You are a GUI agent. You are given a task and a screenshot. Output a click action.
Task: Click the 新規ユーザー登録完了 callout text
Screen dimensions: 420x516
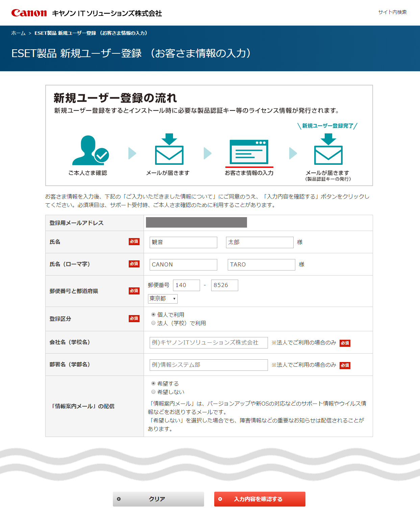pos(327,126)
